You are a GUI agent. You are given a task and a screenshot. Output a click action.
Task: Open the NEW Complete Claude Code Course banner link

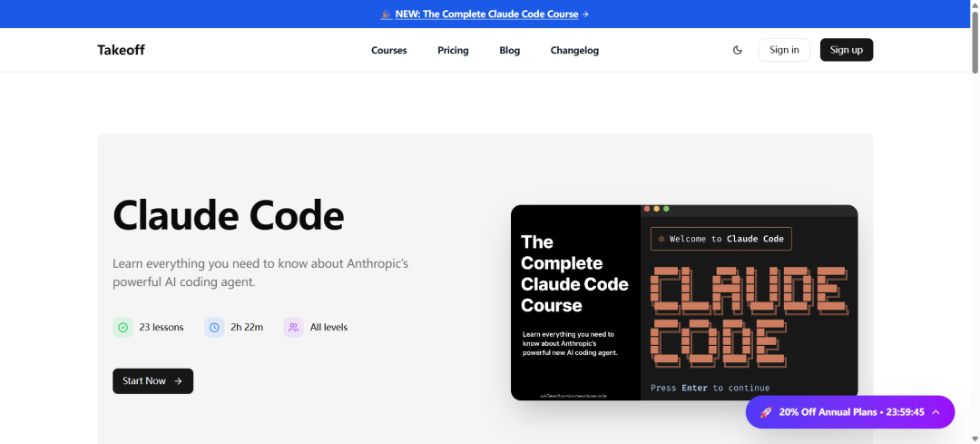[485, 14]
